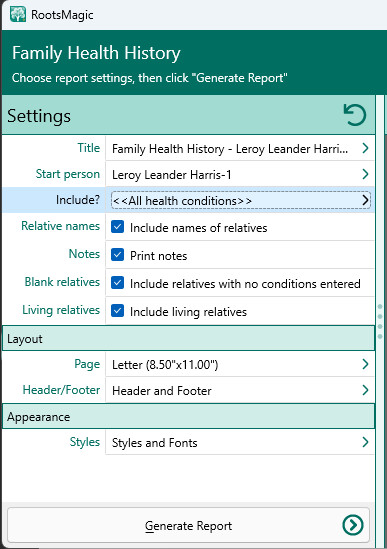Open the Header/Footer chevron
Screen dimensions: 387x549
click(x=365, y=390)
